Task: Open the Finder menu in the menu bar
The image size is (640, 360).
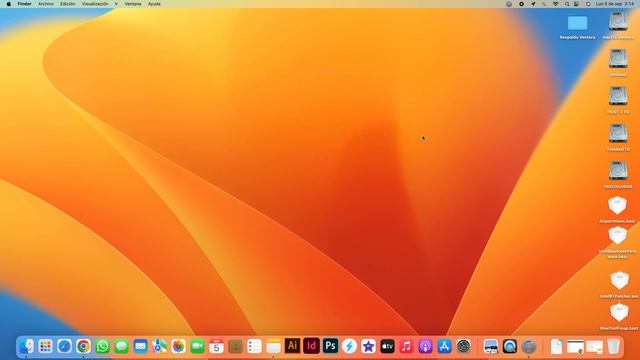Action: [x=24, y=4]
